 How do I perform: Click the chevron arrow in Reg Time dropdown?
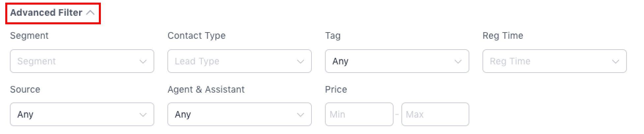[616, 61]
